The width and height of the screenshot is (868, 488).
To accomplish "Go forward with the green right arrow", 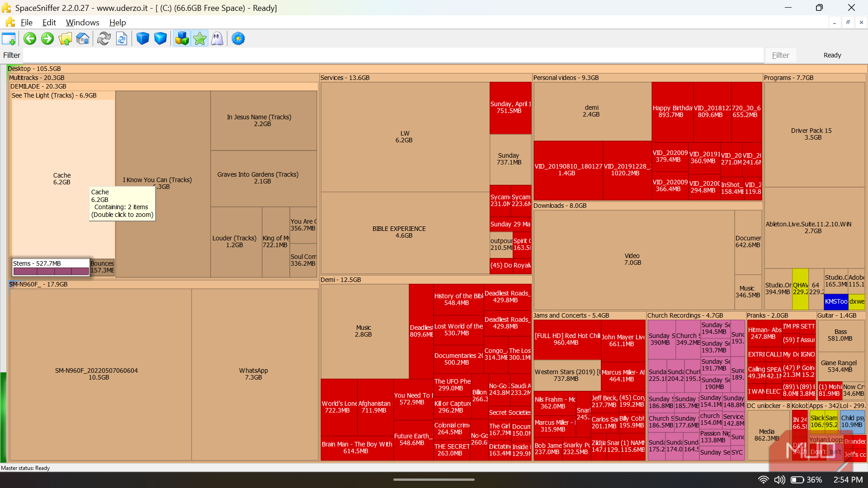I will (47, 39).
